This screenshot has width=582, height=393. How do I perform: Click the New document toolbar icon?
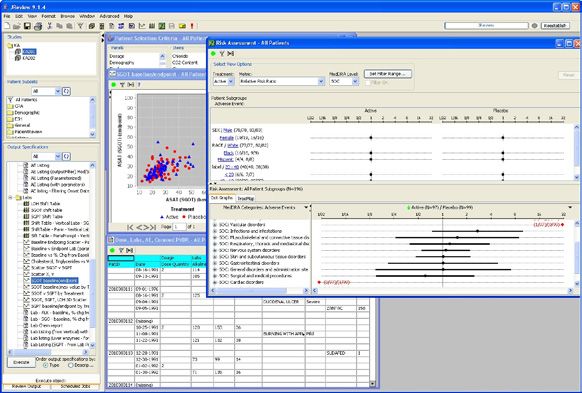[x=7, y=26]
